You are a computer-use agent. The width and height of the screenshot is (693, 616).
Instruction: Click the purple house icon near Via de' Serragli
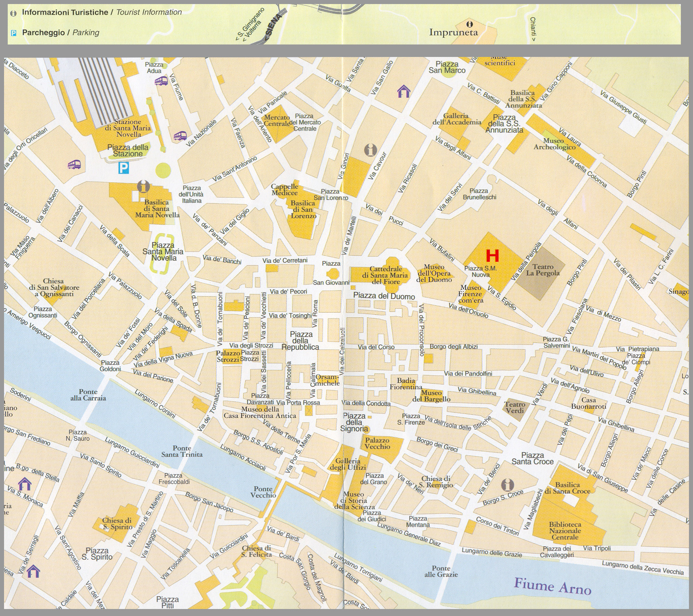point(34,571)
